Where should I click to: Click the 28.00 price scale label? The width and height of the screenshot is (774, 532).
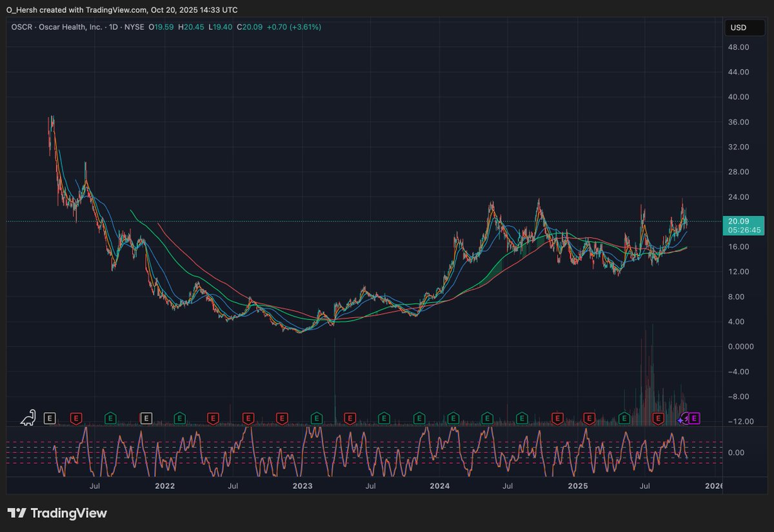738,172
